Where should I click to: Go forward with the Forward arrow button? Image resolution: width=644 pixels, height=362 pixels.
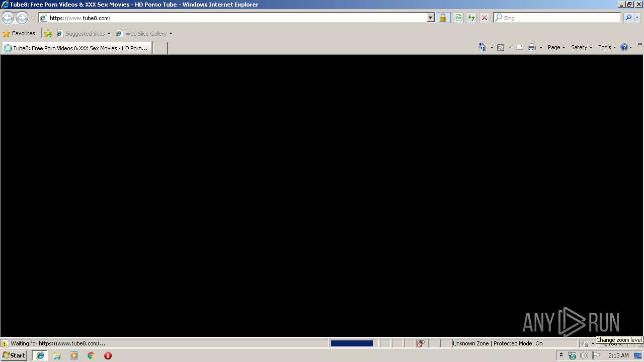(22, 18)
